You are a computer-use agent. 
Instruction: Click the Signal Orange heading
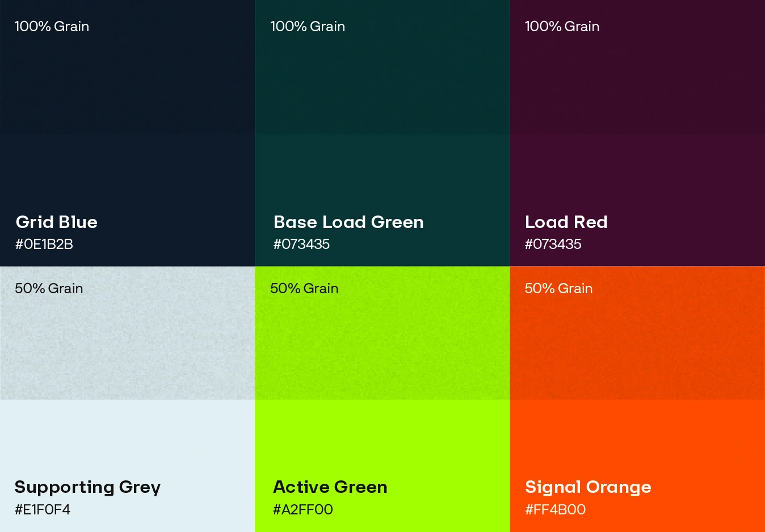click(x=588, y=487)
